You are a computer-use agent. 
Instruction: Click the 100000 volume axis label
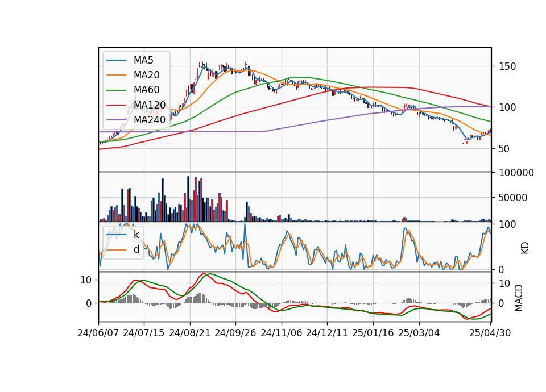pos(516,173)
